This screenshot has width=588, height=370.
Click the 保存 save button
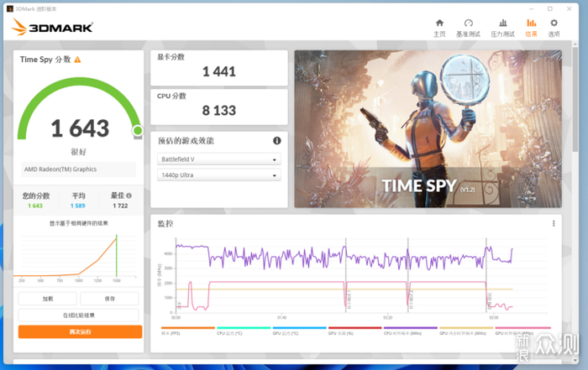[109, 299]
